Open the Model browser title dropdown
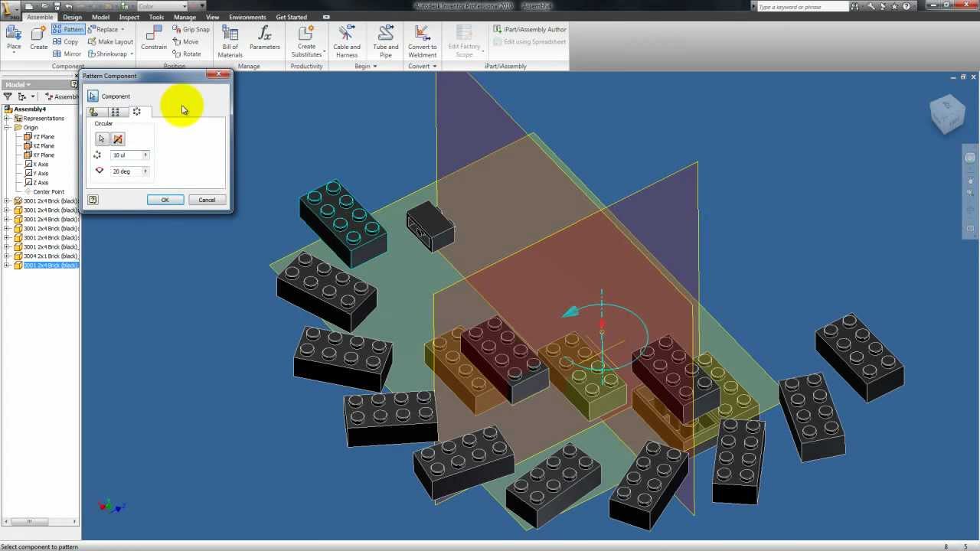Viewport: 980px width, 551px height. click(28, 84)
